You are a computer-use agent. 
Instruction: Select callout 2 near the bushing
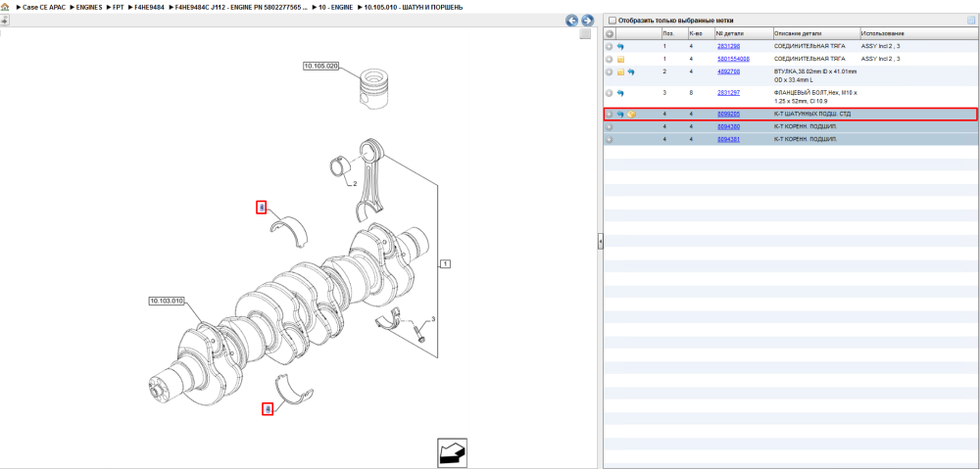pyautogui.click(x=355, y=184)
